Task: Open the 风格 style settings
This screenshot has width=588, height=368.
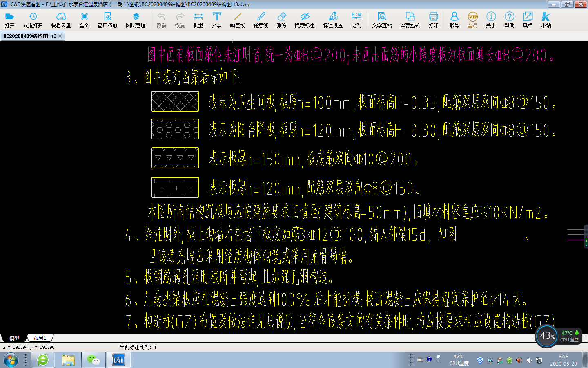Action: pyautogui.click(x=528, y=20)
